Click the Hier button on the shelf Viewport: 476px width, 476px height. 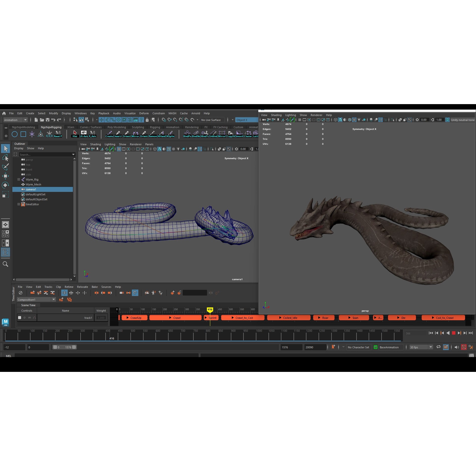click(75, 134)
